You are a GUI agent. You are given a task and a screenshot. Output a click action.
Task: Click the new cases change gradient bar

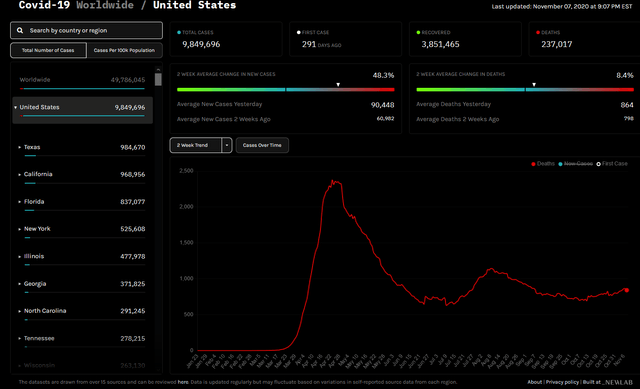(286, 89)
